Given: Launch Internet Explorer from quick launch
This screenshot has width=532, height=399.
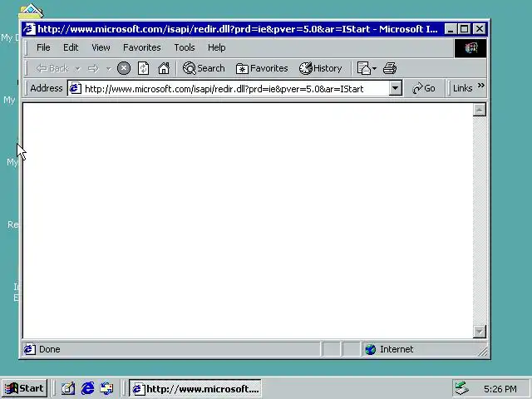Looking at the screenshot, I should 87,388.
